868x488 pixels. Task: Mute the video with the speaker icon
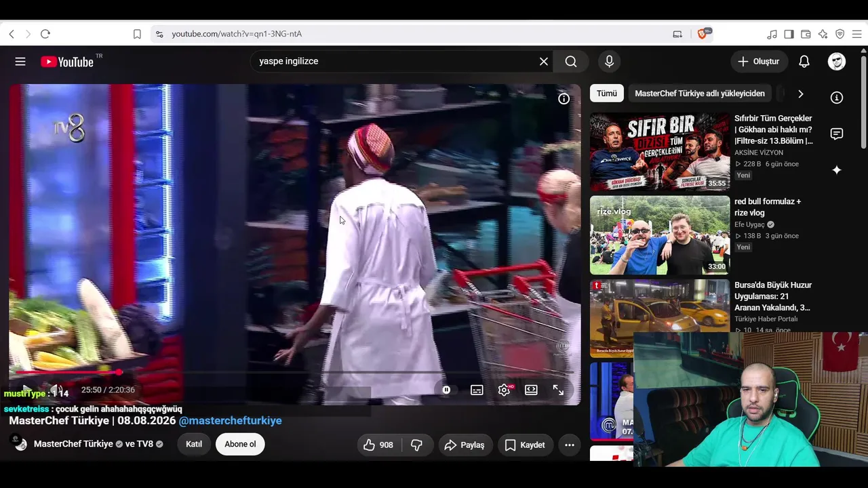[x=57, y=390]
